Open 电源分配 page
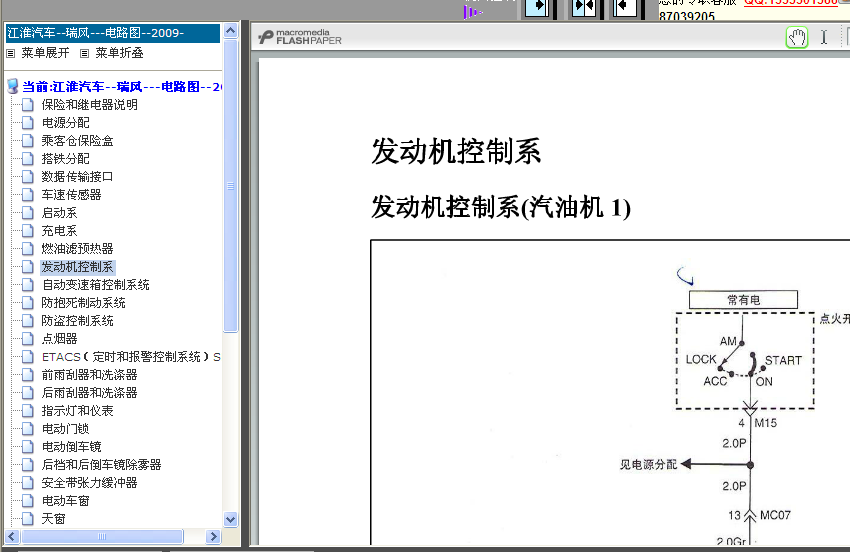 [x=66, y=123]
